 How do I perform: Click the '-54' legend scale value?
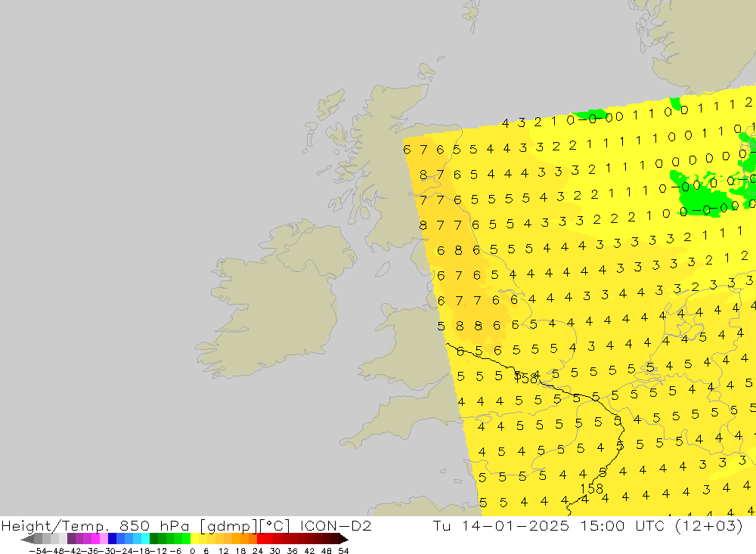point(38,551)
